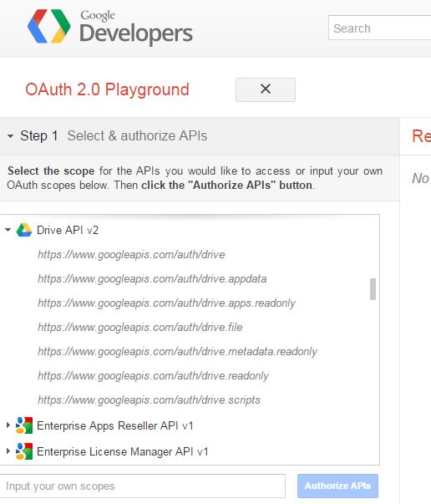Click the OAuth 2.0 Playground title
431x504 pixels.
point(107,89)
